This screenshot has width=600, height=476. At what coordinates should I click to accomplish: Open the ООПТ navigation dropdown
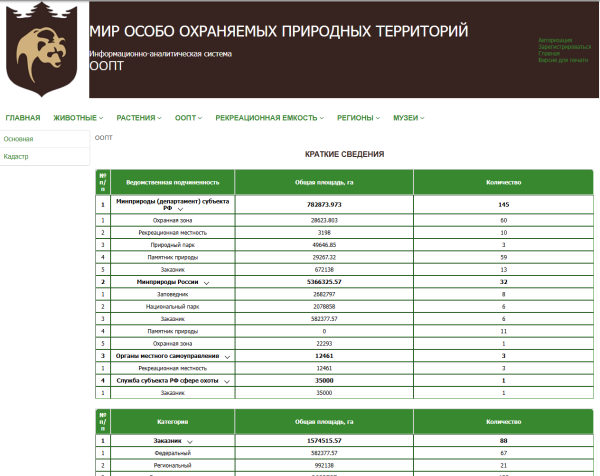click(188, 118)
